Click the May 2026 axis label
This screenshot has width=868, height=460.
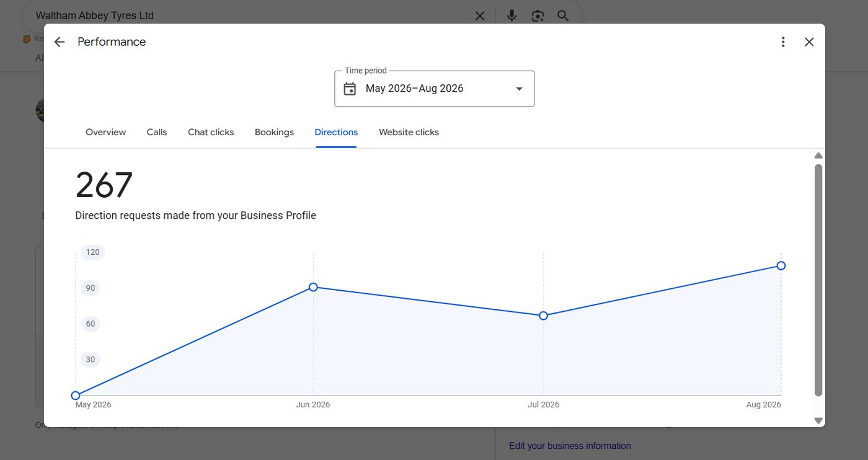(x=94, y=405)
